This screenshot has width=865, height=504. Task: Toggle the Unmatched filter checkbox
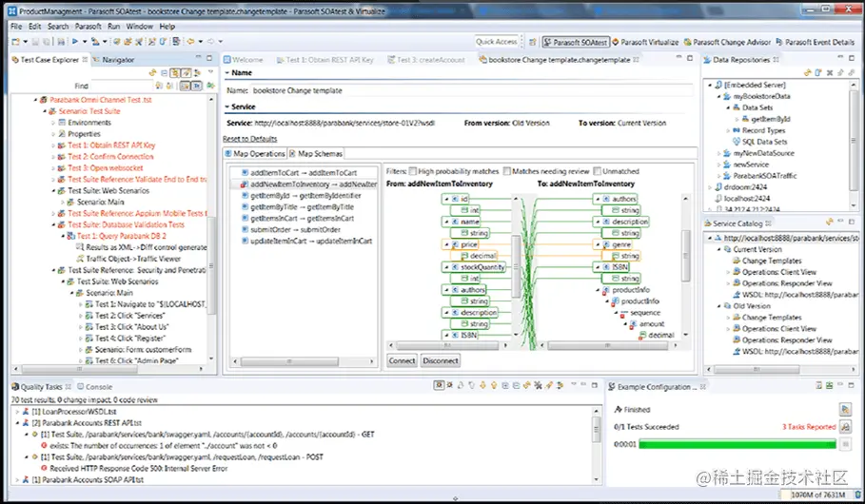597,171
